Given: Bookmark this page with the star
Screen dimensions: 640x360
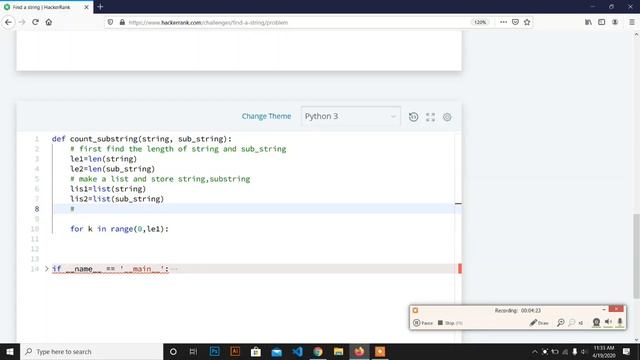Looking at the screenshot, I should click(527, 22).
